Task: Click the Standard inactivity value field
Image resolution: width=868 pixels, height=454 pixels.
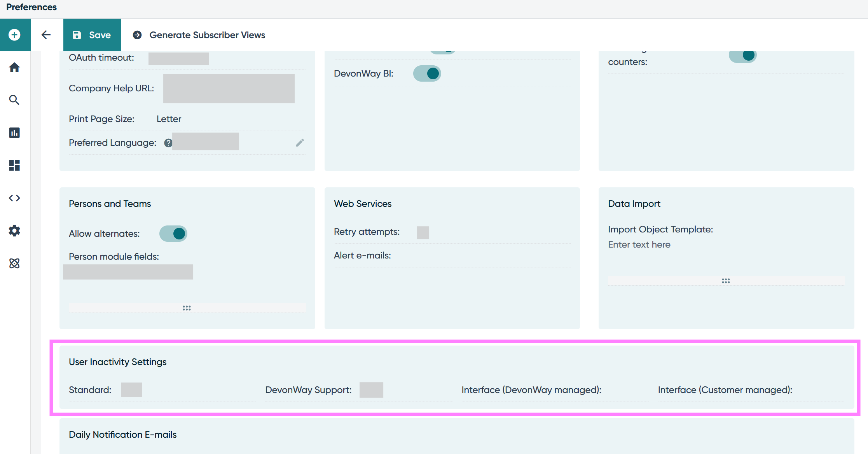Action: [x=131, y=389]
